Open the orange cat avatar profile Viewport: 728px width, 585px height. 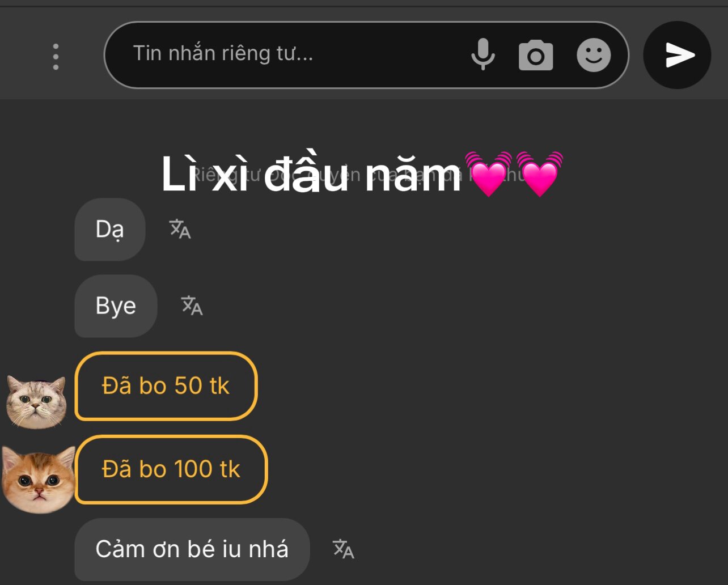(38, 479)
